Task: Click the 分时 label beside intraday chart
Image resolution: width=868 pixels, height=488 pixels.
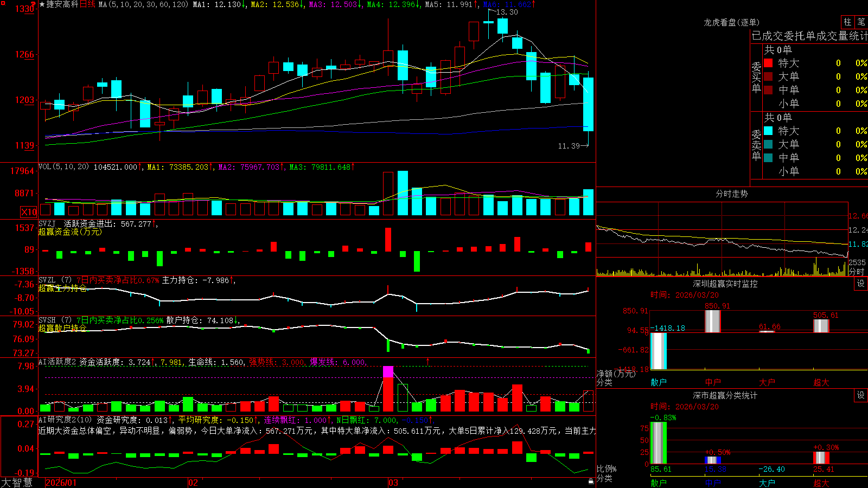Action: coord(857,271)
